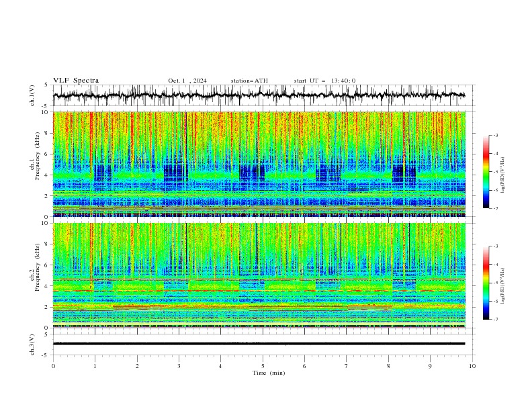
Task: Click the "Time (min)" axis label
Action: (x=269, y=373)
